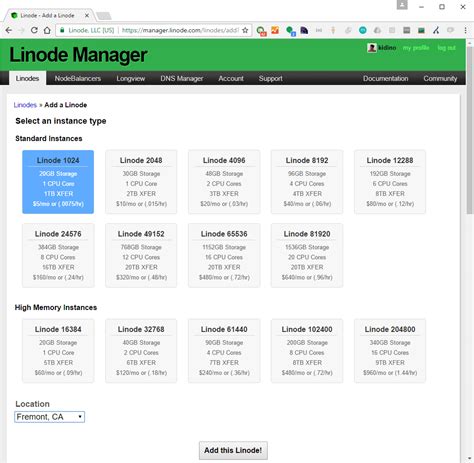Click the High Memory Instances heading
Image resolution: width=474 pixels, height=463 pixels.
[x=56, y=307]
